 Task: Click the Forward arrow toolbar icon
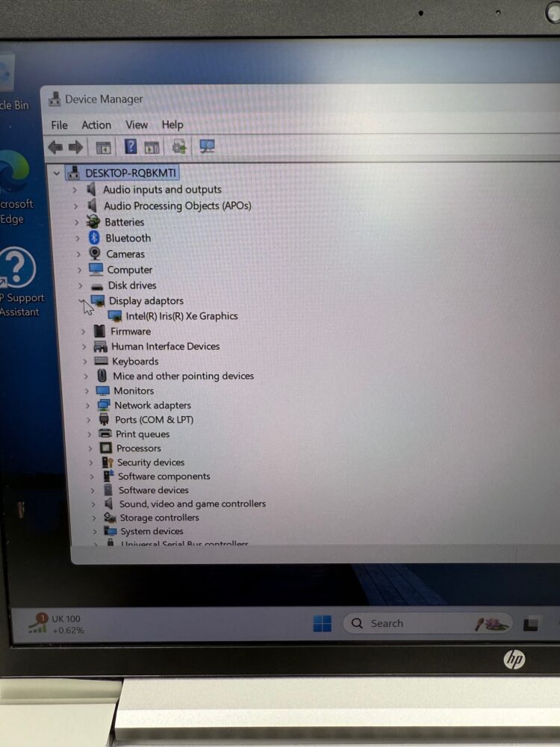pyautogui.click(x=75, y=147)
